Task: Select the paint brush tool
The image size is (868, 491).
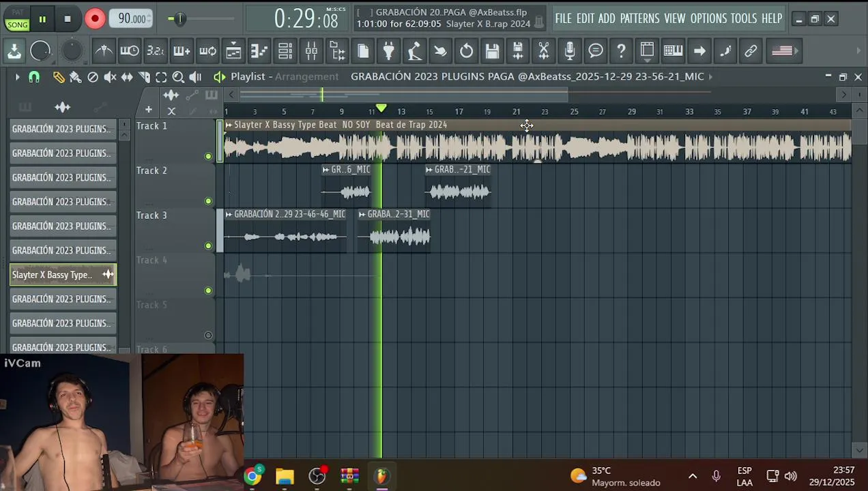Action: (x=75, y=77)
